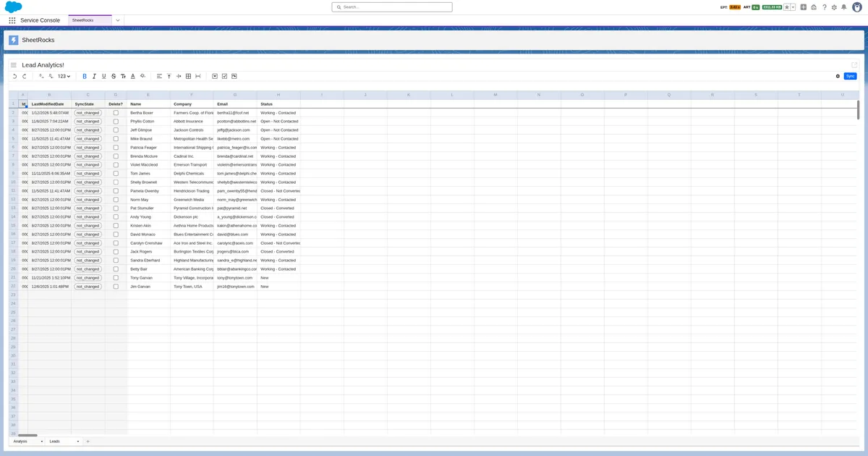
Task: Click the Sync button
Action: [x=850, y=76]
